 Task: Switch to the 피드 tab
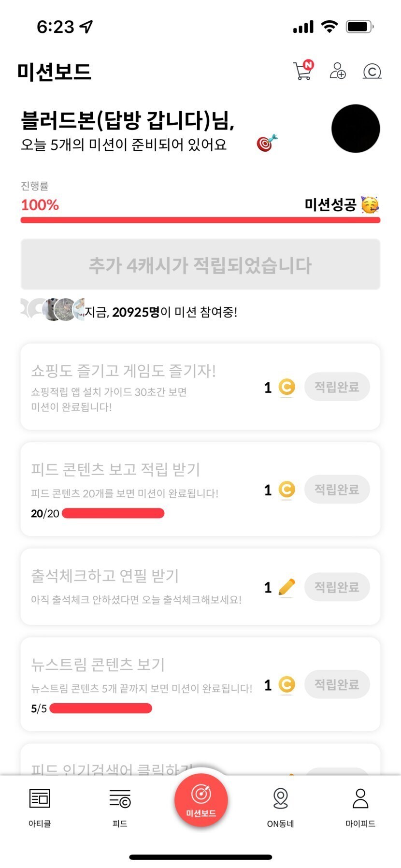tap(120, 806)
